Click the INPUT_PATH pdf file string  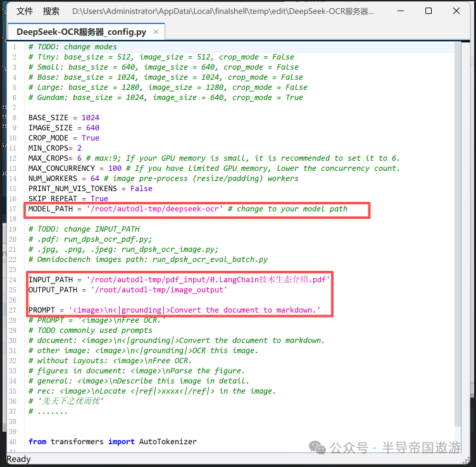[208, 280]
